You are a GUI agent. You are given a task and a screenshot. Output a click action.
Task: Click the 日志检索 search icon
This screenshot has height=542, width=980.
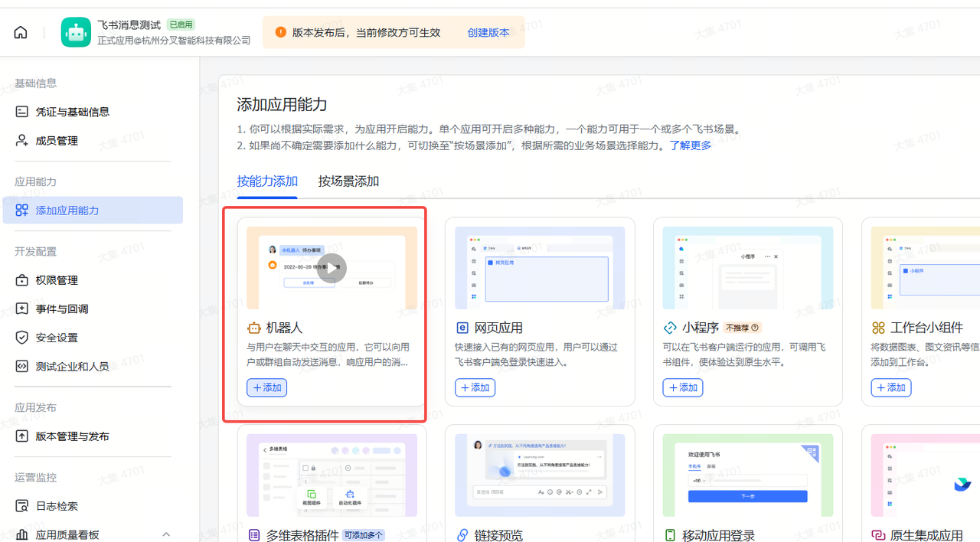[x=22, y=506]
